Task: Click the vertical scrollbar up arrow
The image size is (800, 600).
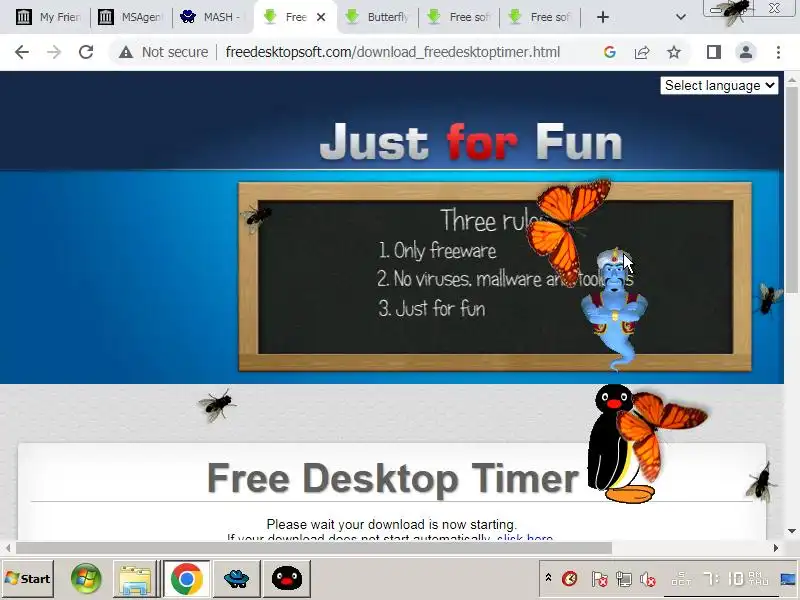Action: 792,80
